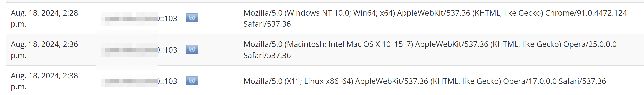This screenshot has width=644, height=95.
Task: Click the blurred IP prefix in the 2:28 row
Action: (129, 19)
